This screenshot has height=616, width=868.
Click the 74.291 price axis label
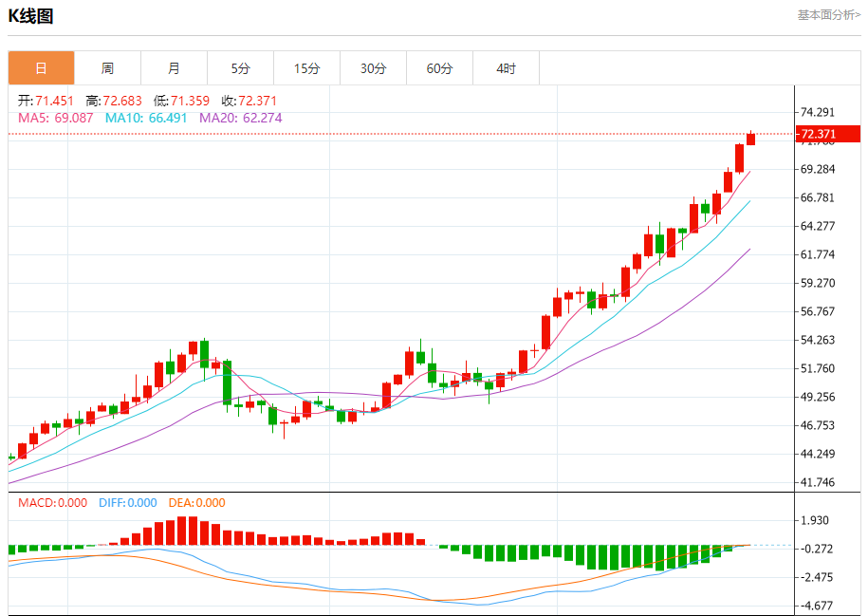pos(818,112)
